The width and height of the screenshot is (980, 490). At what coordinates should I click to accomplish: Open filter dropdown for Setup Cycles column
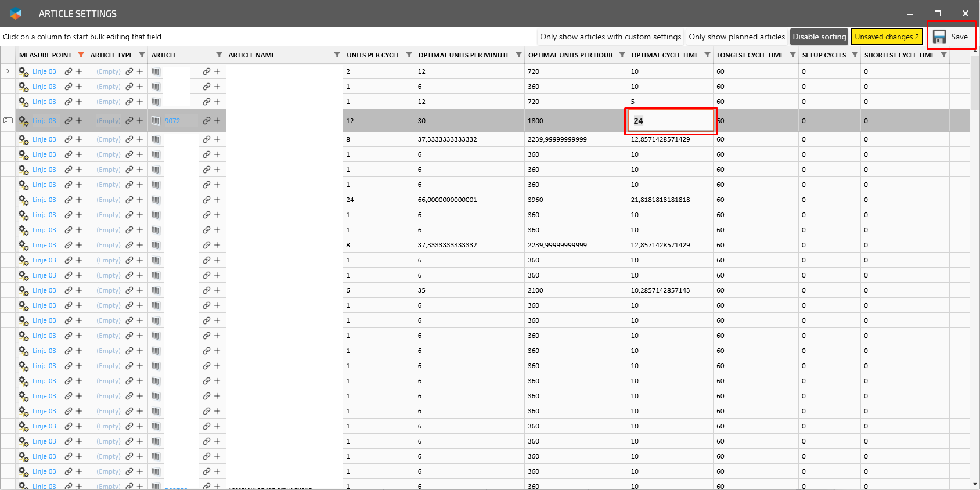click(x=855, y=55)
